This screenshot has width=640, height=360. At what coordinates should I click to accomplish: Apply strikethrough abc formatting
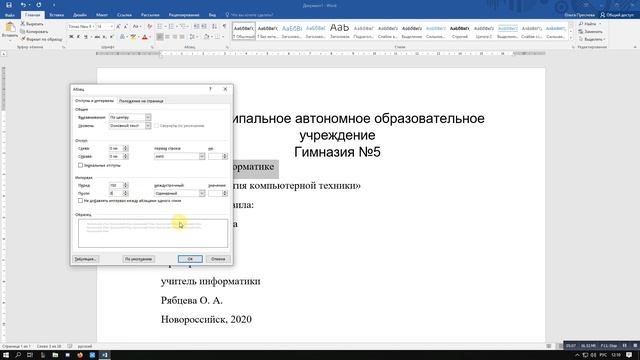pos(97,37)
